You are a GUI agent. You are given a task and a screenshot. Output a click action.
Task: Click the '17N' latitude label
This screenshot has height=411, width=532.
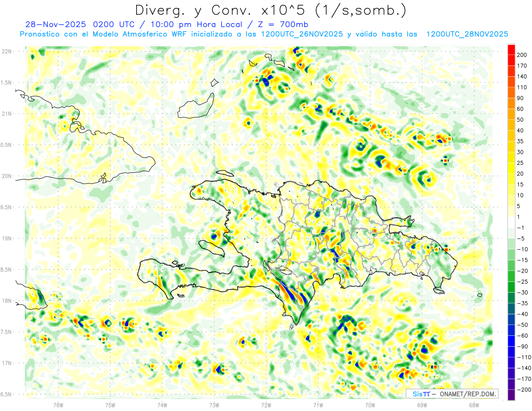click(x=7, y=363)
